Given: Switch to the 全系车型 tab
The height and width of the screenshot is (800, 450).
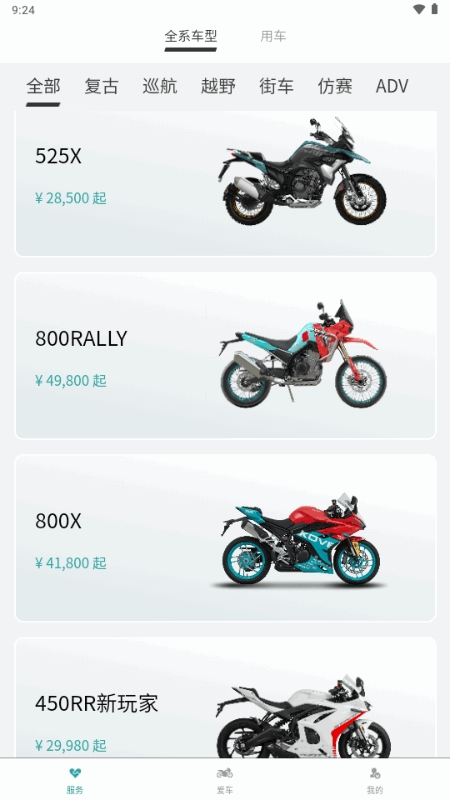Looking at the screenshot, I should point(191,36).
